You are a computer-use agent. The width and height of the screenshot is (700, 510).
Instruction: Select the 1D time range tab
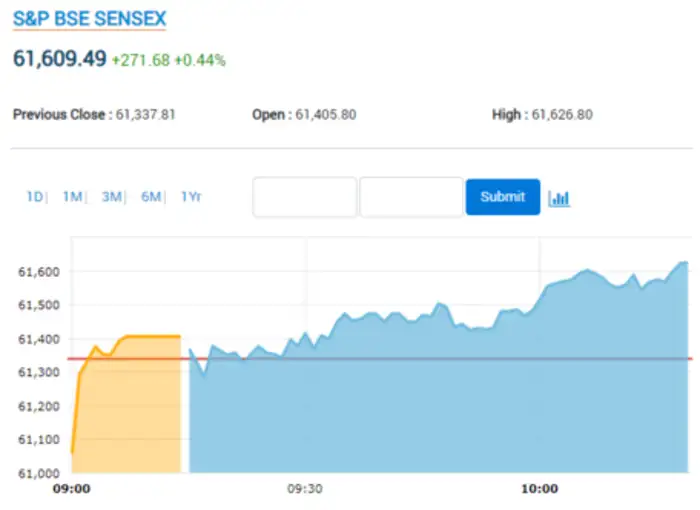35,197
